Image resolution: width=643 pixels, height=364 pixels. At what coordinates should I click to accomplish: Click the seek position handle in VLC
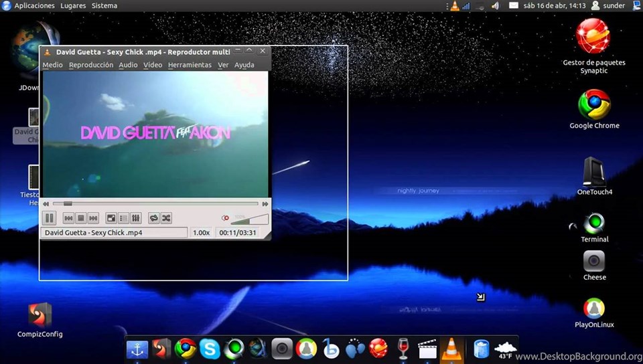[68, 203]
